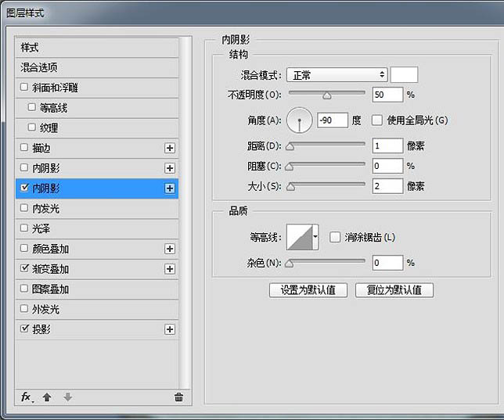Screen dimensions: 504x420
Task: Click the 杂色 percent value field
Action: (x=387, y=263)
